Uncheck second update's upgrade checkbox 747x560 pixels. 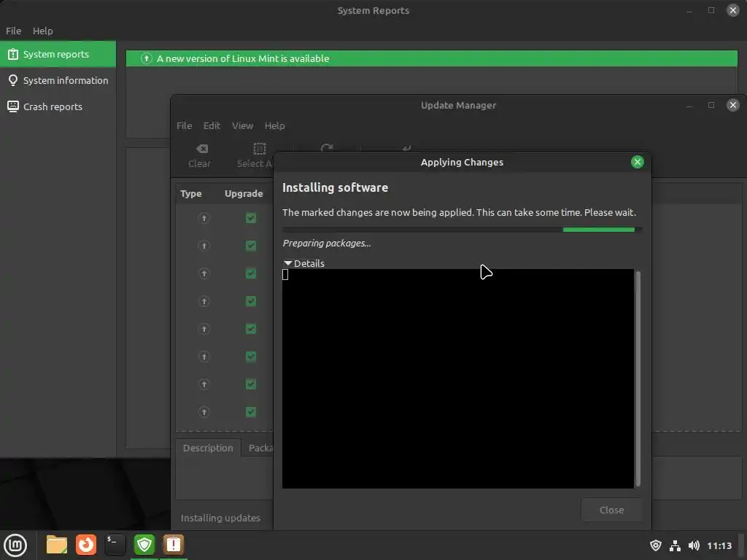251,246
